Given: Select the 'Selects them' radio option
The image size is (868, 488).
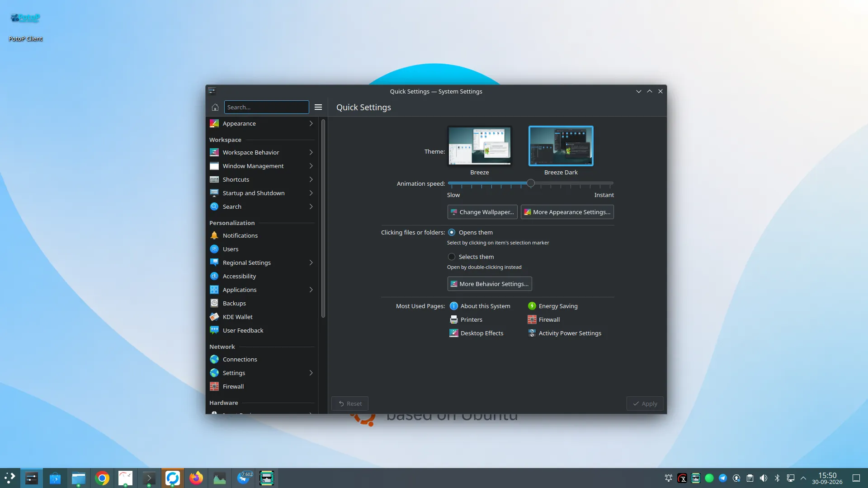Looking at the screenshot, I should (x=452, y=257).
